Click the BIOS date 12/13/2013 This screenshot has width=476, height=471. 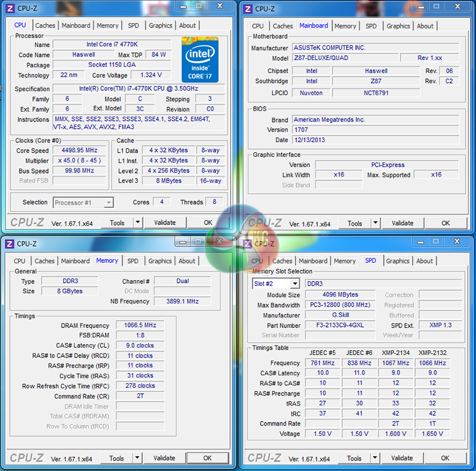[x=376, y=140]
